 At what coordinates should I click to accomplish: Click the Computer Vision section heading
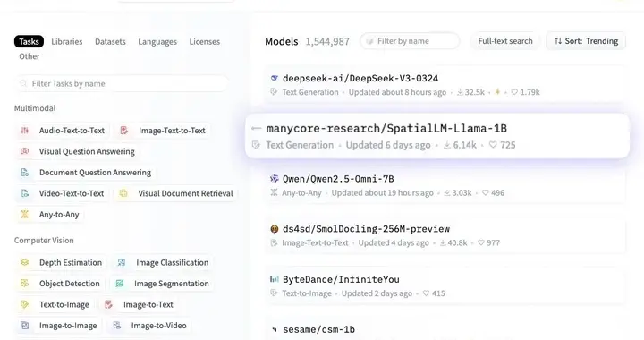tap(44, 241)
